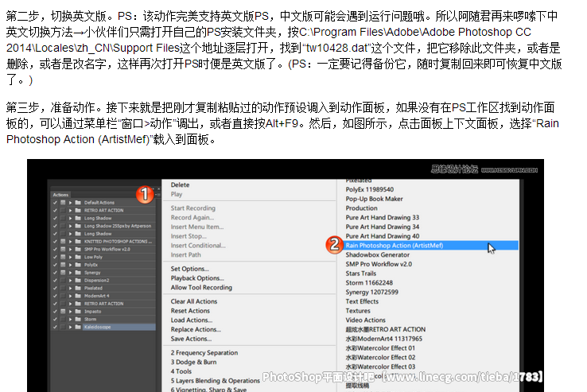
Task: Choose Load Actions... entry
Action: [x=192, y=320]
